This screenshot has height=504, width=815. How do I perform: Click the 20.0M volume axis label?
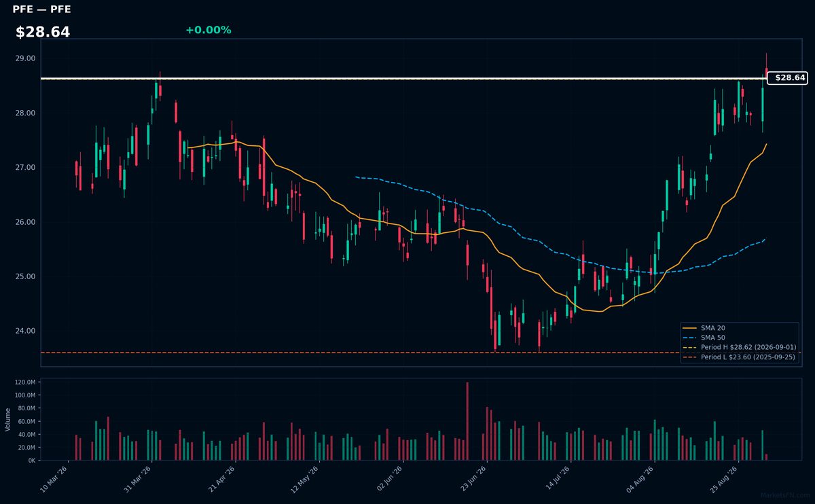(26, 448)
